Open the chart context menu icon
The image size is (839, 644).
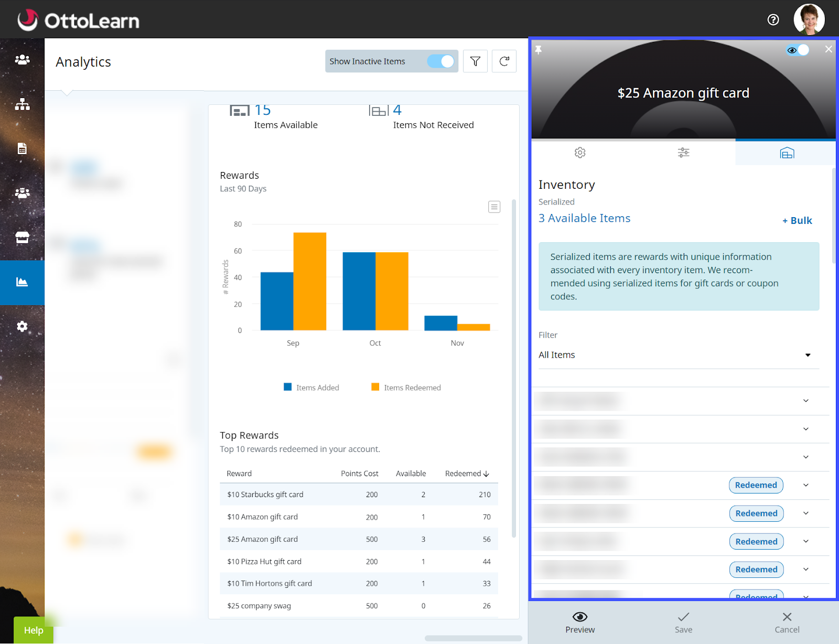tap(494, 207)
